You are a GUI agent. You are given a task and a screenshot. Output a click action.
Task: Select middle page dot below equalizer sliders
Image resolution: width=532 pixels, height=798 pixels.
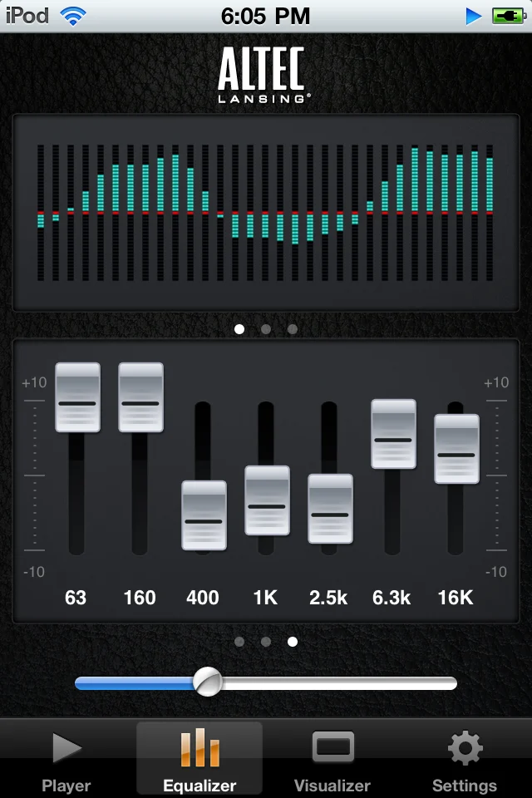click(266, 642)
